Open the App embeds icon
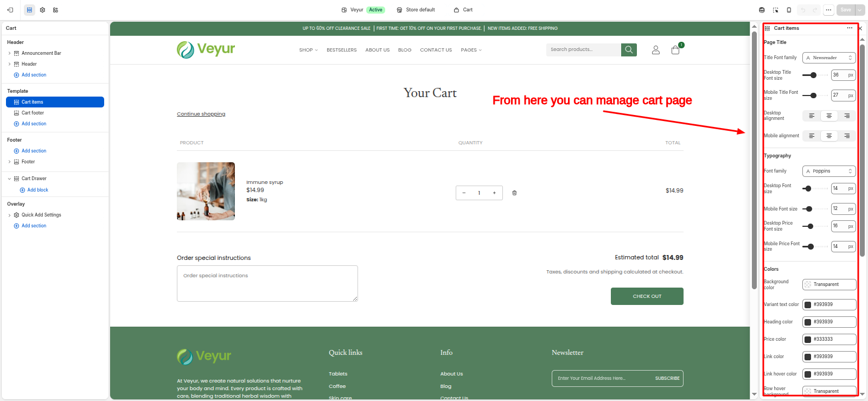868x401 pixels. pyautogui.click(x=55, y=10)
